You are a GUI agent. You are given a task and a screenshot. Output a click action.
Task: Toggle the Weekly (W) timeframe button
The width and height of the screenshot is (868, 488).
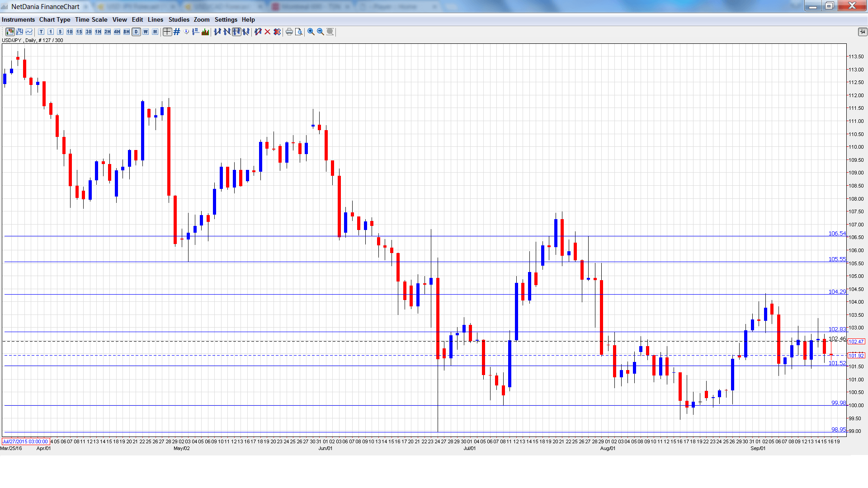146,32
